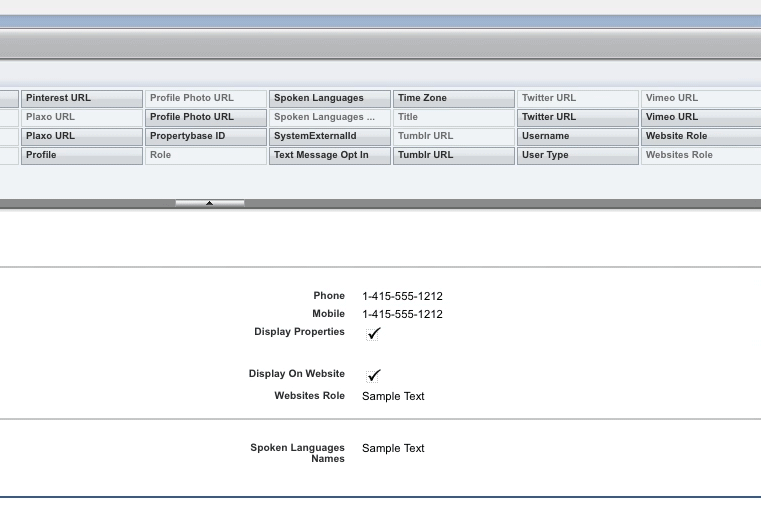Click the greyed Profile Photo URL tile
761x517 pixels.
click(x=206, y=99)
